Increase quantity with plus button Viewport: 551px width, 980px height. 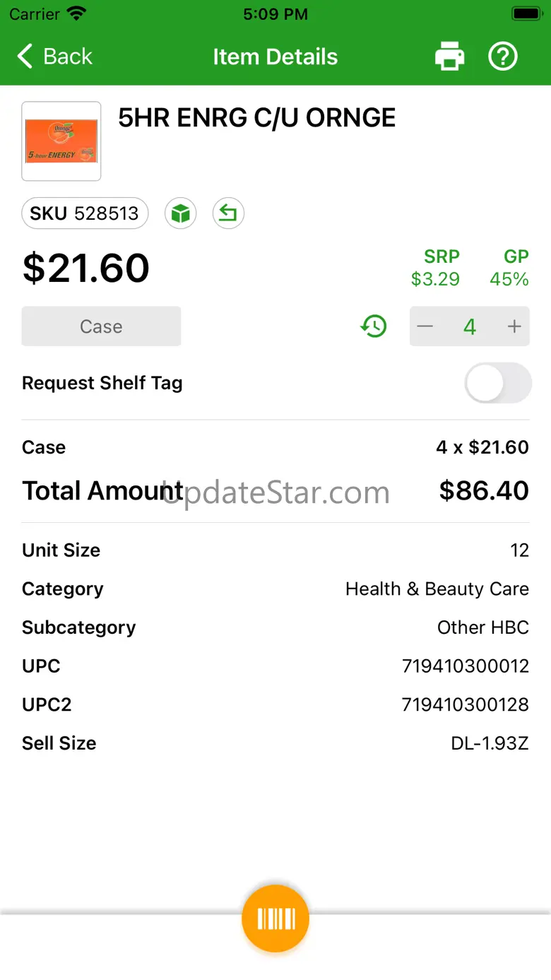pyautogui.click(x=514, y=326)
